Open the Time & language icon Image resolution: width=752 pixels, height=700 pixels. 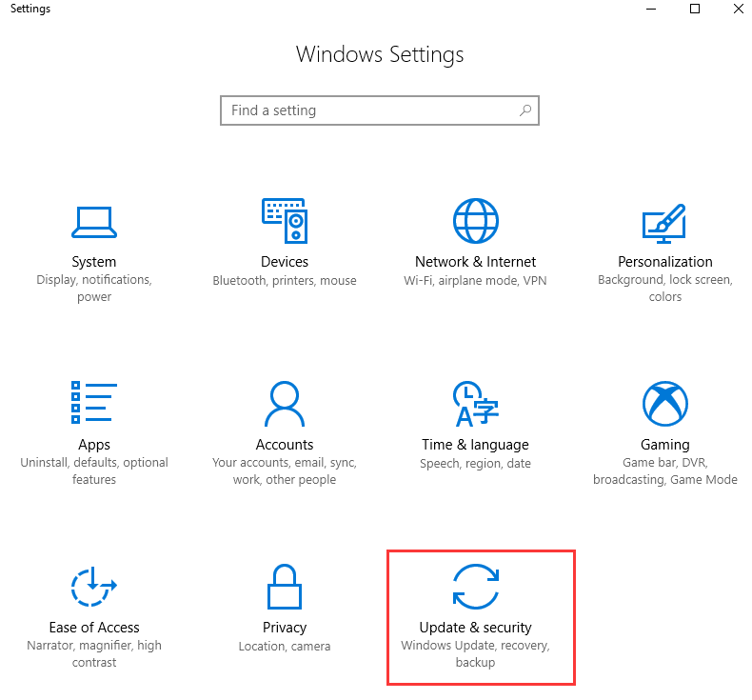click(475, 404)
